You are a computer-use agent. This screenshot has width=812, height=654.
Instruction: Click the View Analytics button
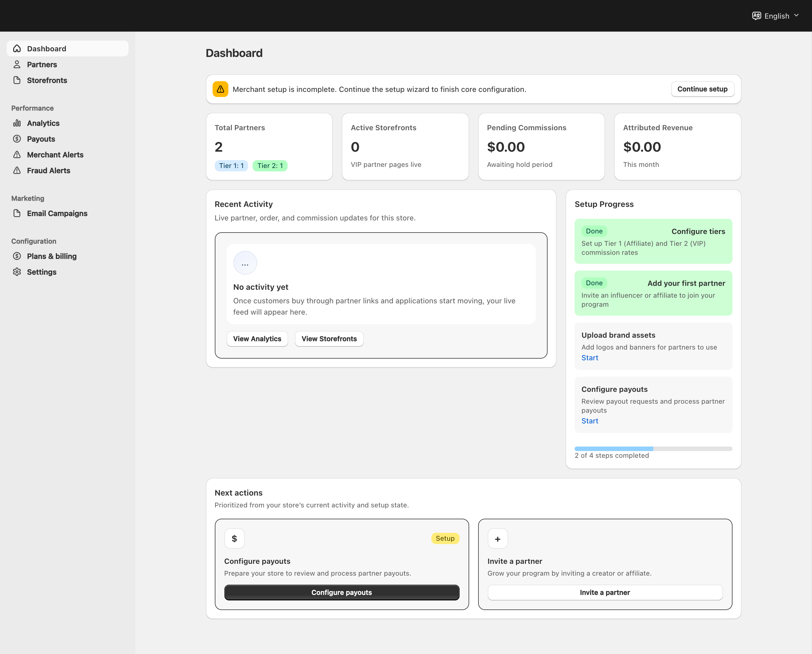257,339
